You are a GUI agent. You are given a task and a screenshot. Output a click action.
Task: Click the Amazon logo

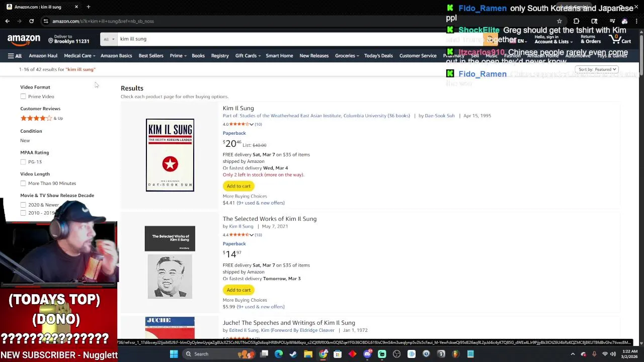[24, 40]
